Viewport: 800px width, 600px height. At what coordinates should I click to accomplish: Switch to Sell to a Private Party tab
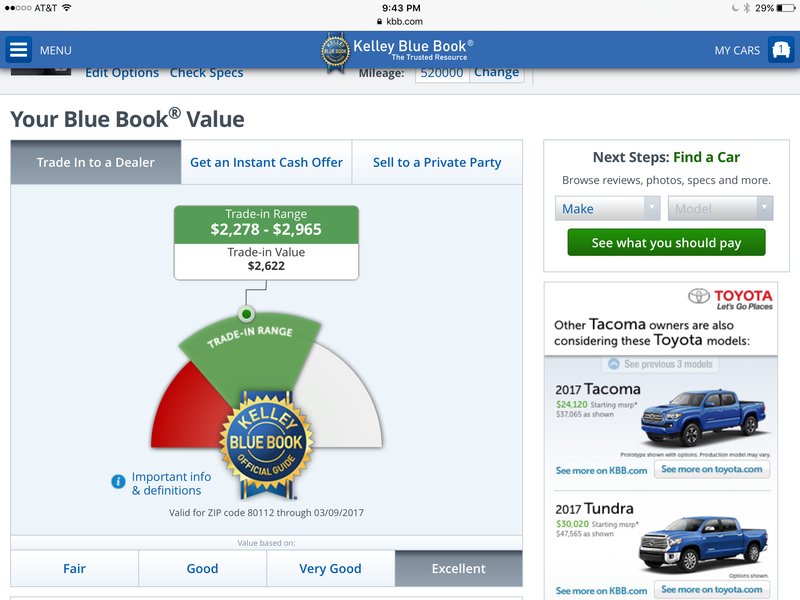(x=437, y=162)
